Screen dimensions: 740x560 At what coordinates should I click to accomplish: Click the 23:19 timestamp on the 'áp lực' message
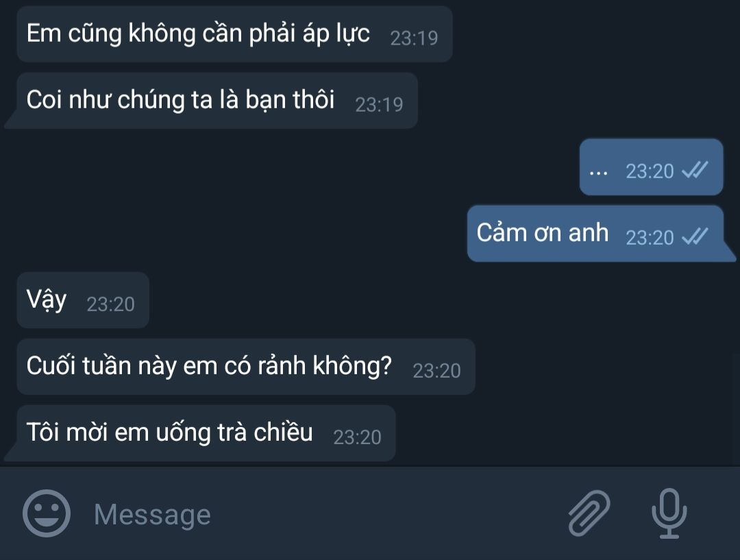click(414, 38)
